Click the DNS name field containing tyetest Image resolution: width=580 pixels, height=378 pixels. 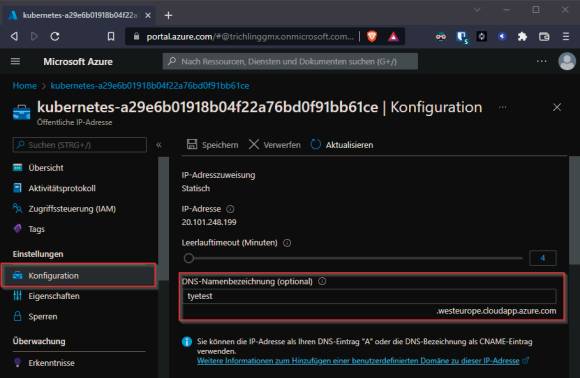pos(369,296)
